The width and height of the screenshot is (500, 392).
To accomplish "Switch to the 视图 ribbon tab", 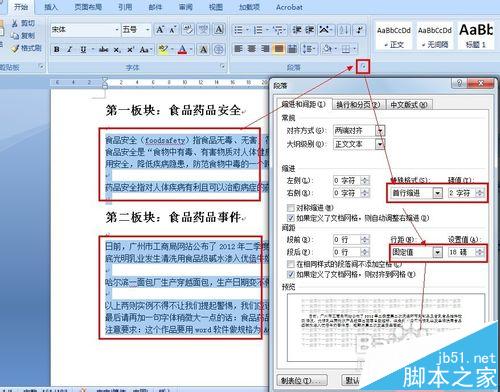I will [x=216, y=7].
